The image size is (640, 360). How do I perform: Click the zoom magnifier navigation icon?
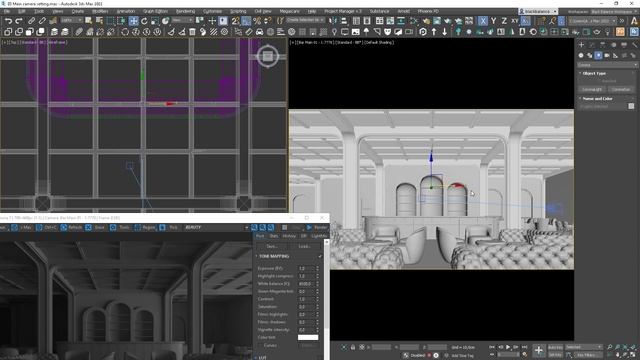(x=609, y=347)
